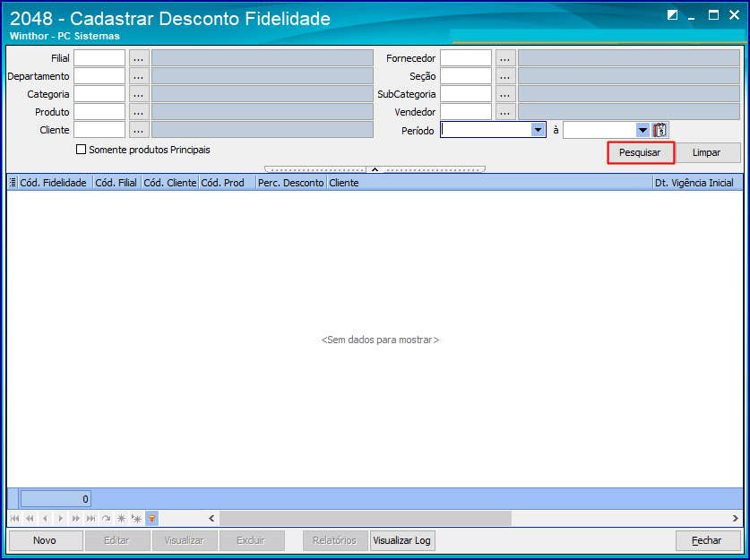The image size is (750, 560).
Task: Click the asterisk-with-arrow goto bookmark icon
Action: (137, 519)
